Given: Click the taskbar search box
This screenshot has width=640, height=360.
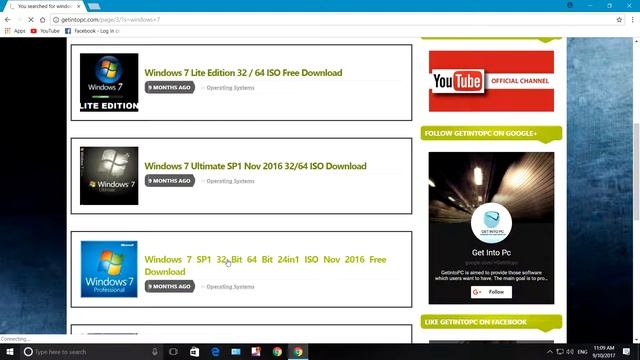Looking at the screenshot, I should (x=91, y=351).
